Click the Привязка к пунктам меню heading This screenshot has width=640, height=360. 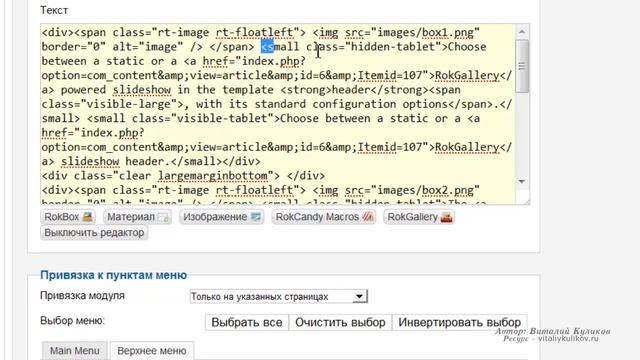coord(113,275)
